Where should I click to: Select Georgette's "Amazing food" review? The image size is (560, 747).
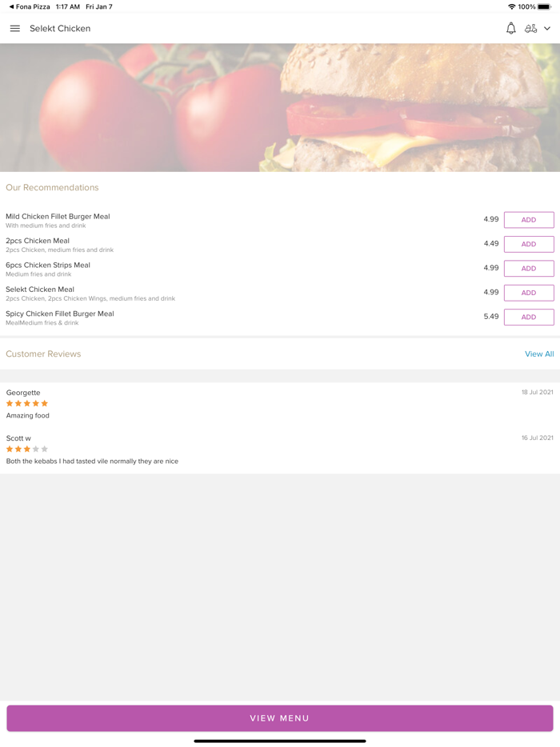[x=28, y=416]
